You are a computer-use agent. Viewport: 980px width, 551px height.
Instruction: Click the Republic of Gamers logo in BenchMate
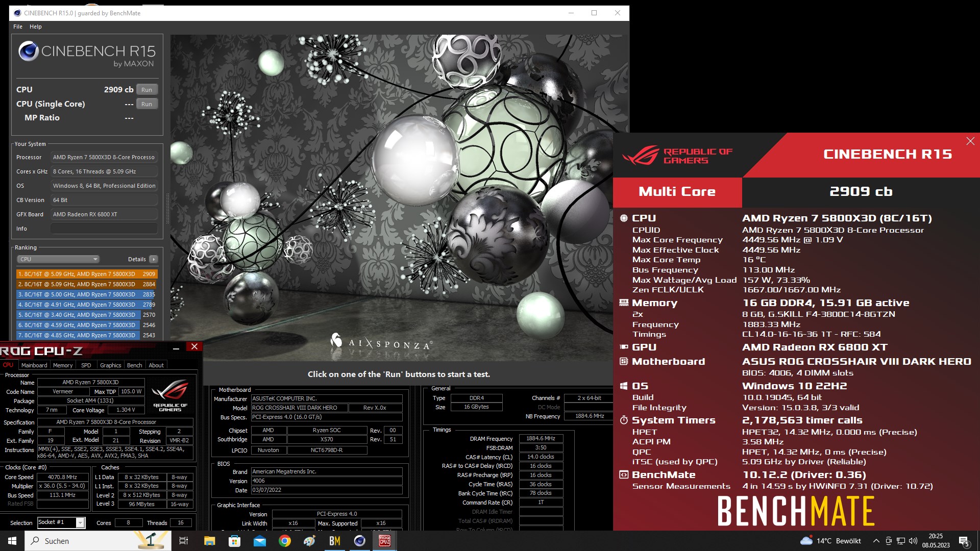click(x=677, y=156)
